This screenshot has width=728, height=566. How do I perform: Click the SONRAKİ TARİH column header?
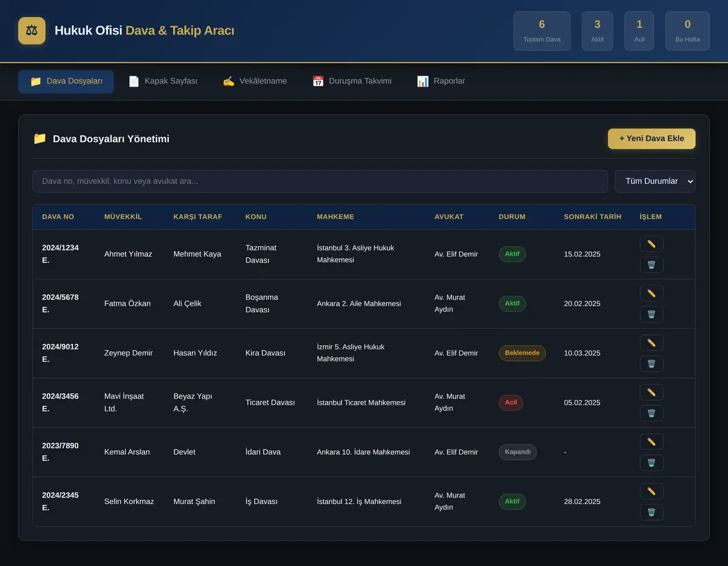593,217
